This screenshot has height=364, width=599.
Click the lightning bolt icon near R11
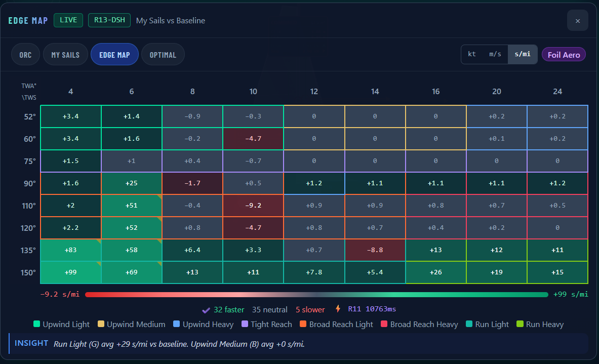pos(338,309)
